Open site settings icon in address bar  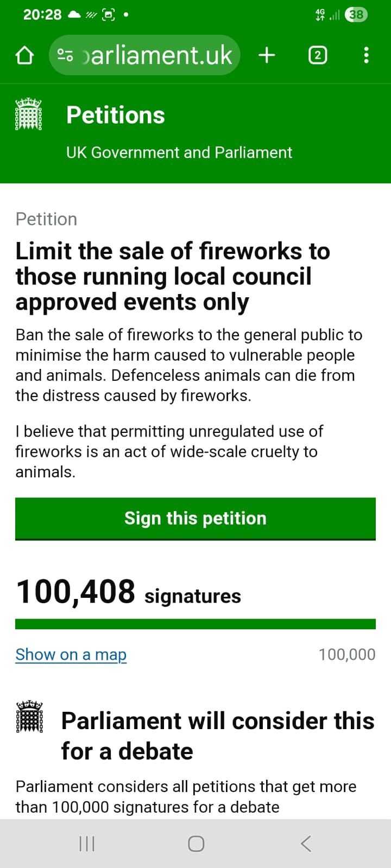click(66, 55)
